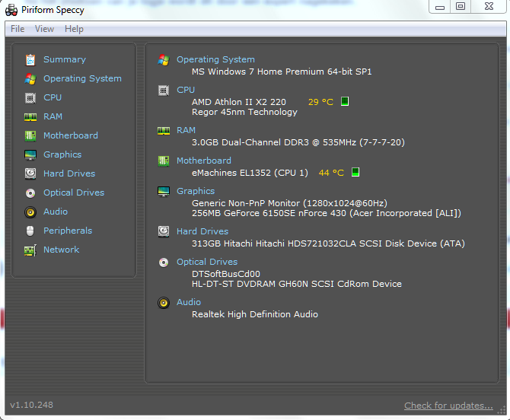Click Optical Drives heading in summary panel
The height and width of the screenshot is (420, 510).
[x=207, y=262]
